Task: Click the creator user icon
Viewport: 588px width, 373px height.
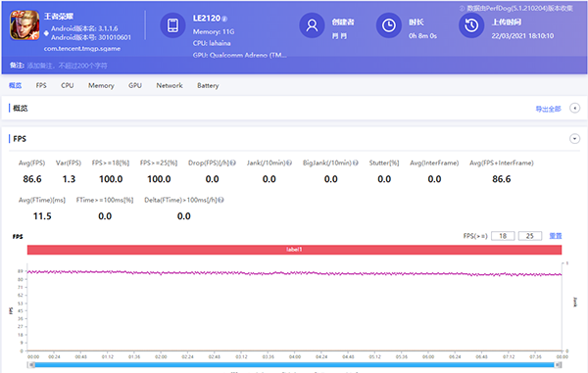Action: (312, 25)
